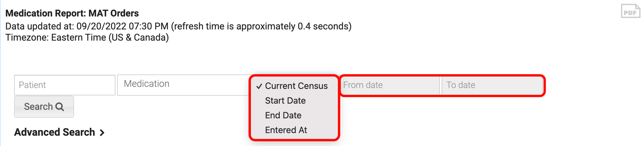Viewport: 644px width, 146px height.
Task: Focus the Patient search field
Action: tap(65, 85)
